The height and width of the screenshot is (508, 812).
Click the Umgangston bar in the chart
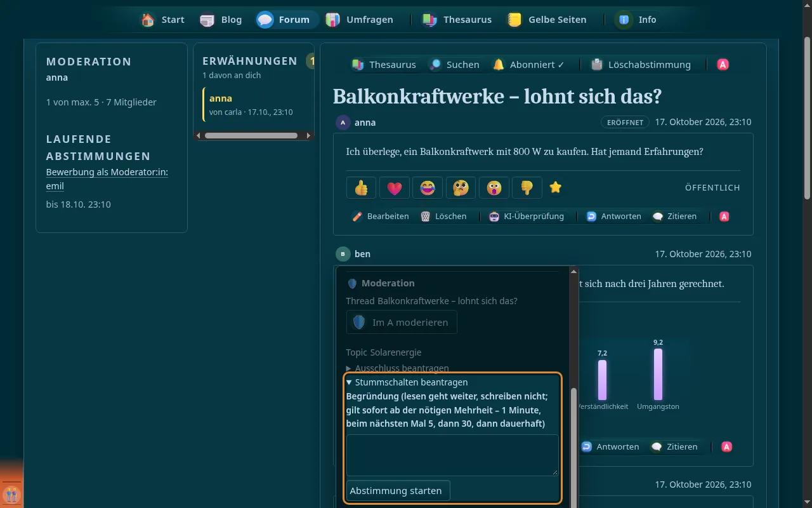[658, 375]
